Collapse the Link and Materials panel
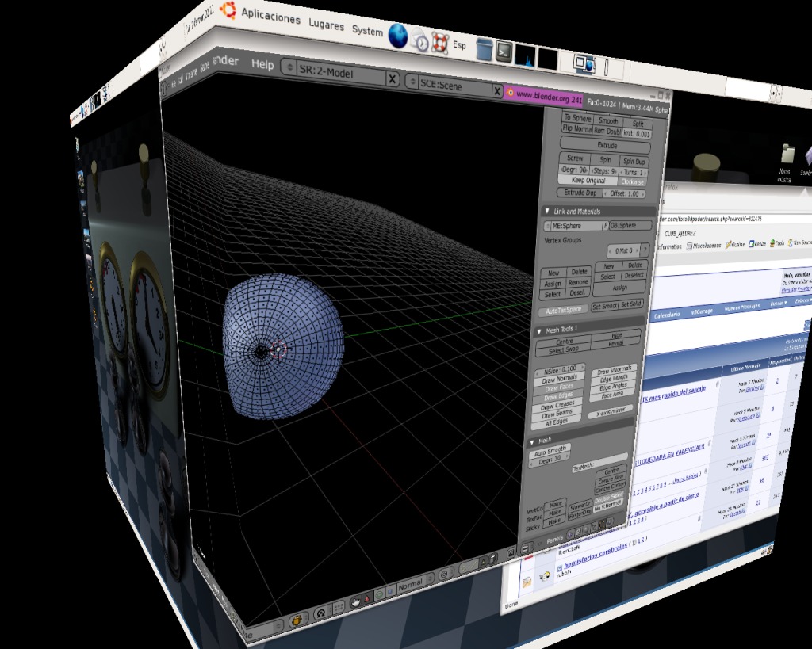This screenshot has width=812, height=649. click(x=547, y=211)
